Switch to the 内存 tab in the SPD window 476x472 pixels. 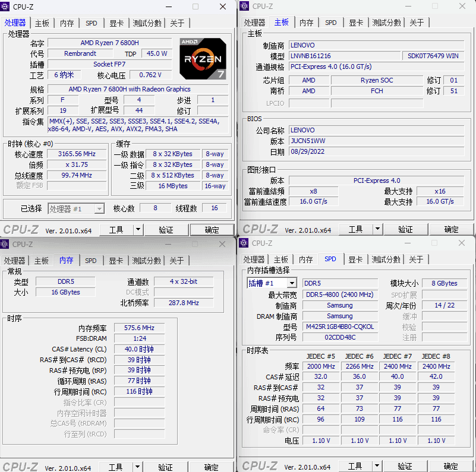(305, 259)
